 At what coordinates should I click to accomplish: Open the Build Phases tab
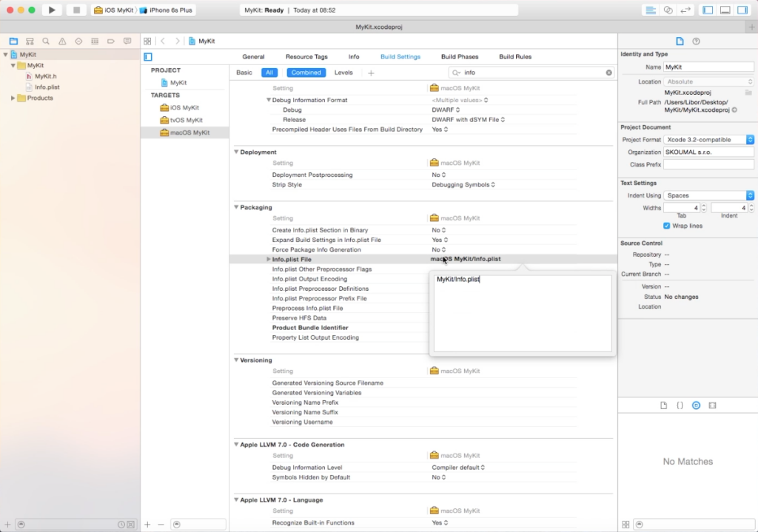click(x=460, y=57)
